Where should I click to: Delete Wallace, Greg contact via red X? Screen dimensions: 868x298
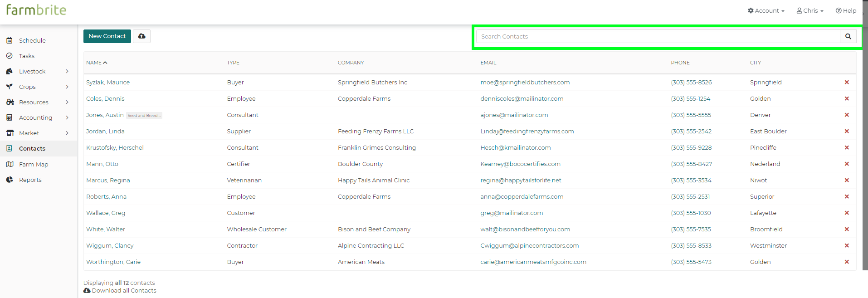coord(847,213)
